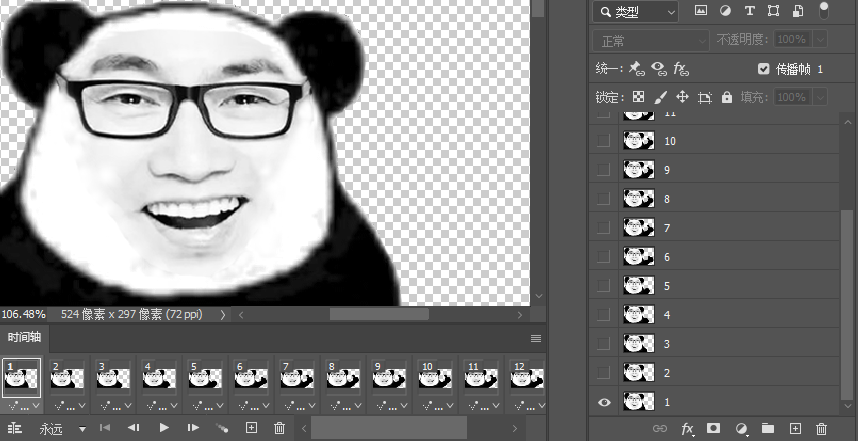Image resolution: width=858 pixels, height=441 pixels.
Task: Add layer mask icon
Action: pos(713,428)
